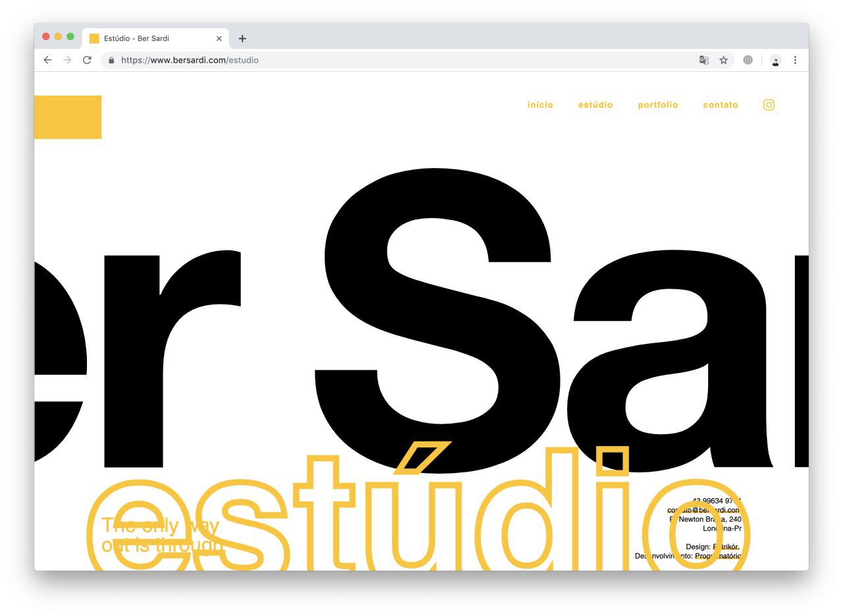Close the Estúdio - Ber Sardi tab
Screen dimensions: 843x616
219,38
